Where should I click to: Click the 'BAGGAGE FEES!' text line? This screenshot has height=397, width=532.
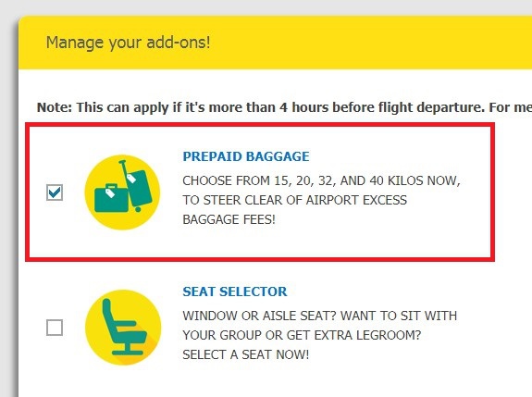click(x=229, y=219)
